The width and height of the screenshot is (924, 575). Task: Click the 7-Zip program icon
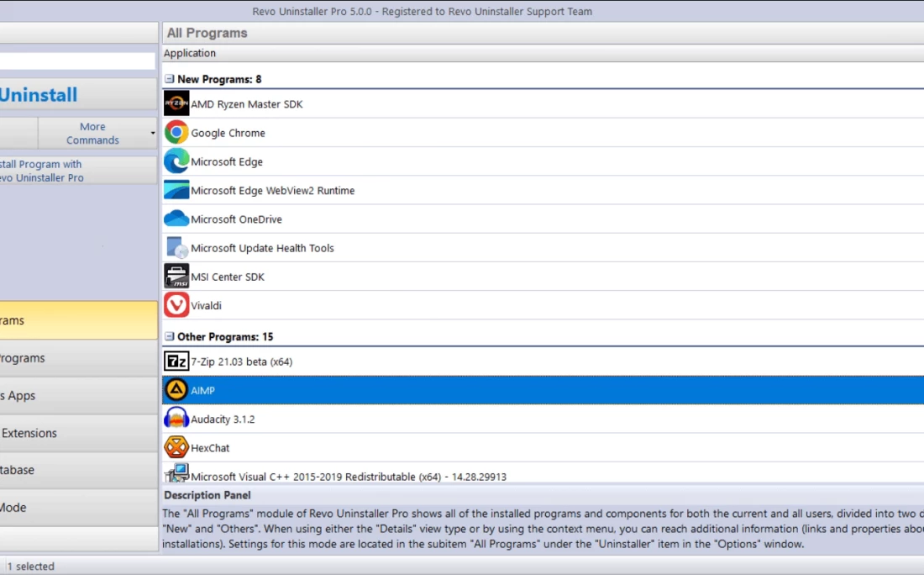176,361
